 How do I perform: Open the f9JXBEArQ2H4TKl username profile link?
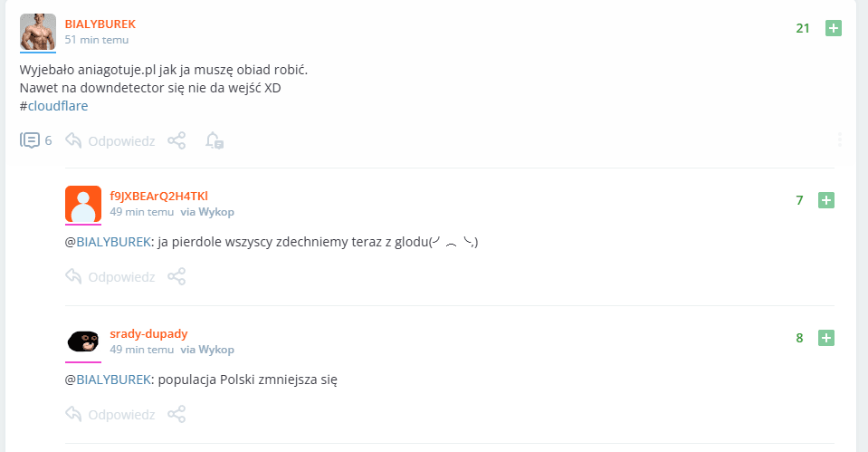tap(159, 196)
